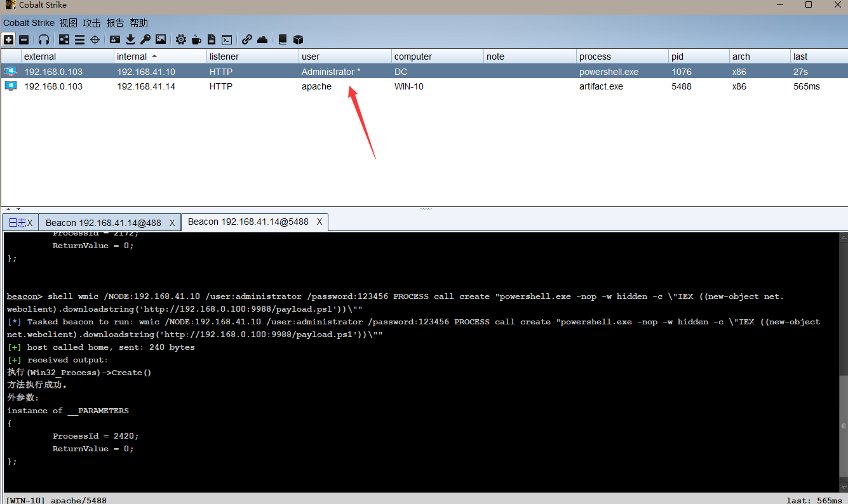Open Scripted Web Delivery terminal icon

227,39
